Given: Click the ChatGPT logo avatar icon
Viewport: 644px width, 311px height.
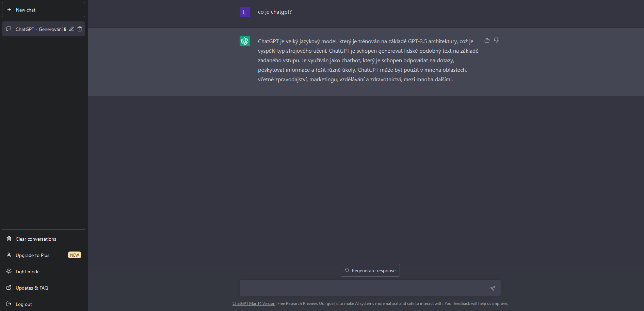Looking at the screenshot, I should click(245, 41).
